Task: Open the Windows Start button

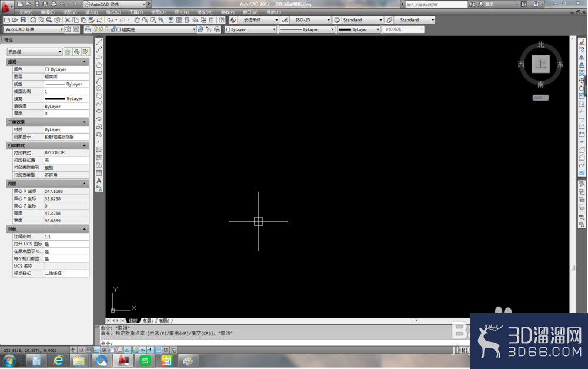Action: [9, 361]
